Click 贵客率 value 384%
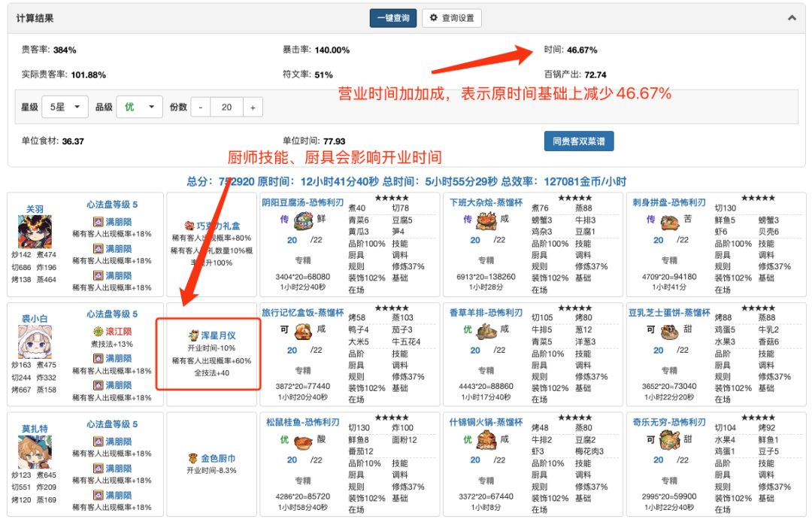Viewport: 812px width, 522px height. (x=65, y=50)
